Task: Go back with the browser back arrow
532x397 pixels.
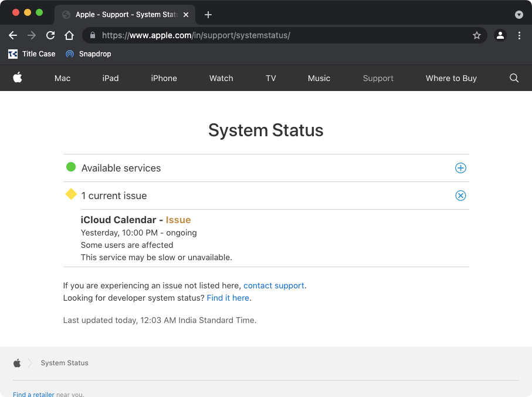Action: (x=13, y=35)
